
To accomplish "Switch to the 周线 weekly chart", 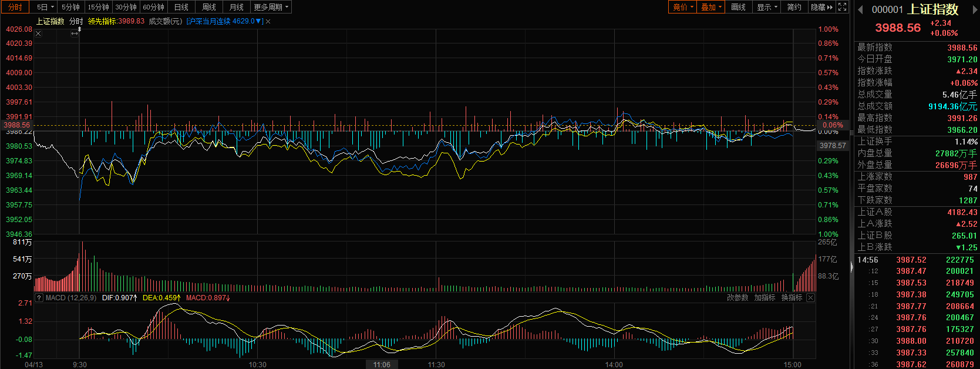I will (208, 7).
